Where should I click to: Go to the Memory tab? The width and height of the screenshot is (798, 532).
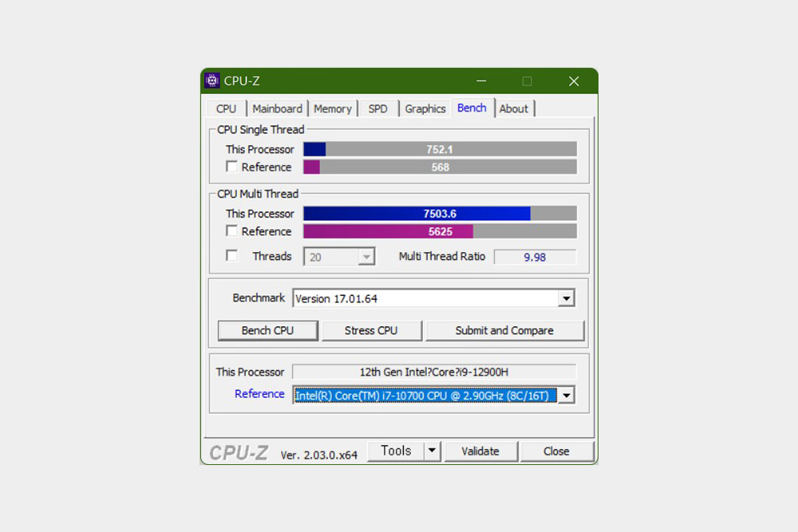coord(333,108)
